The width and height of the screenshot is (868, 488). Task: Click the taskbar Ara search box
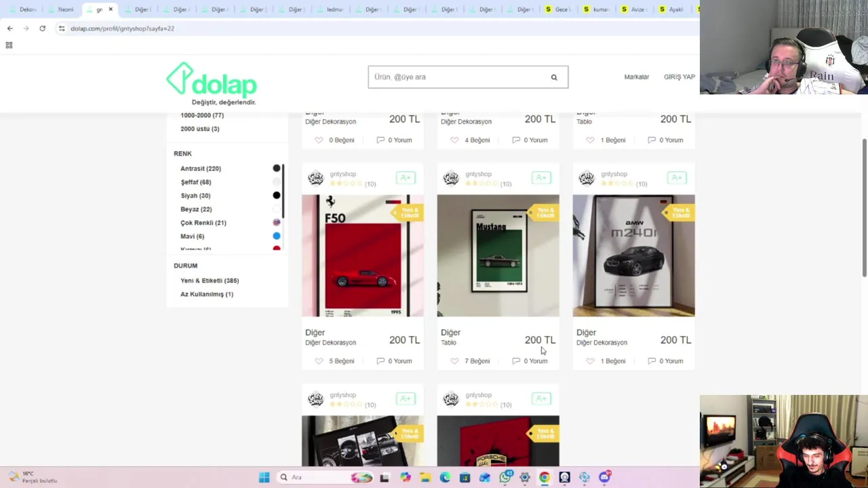(x=325, y=477)
